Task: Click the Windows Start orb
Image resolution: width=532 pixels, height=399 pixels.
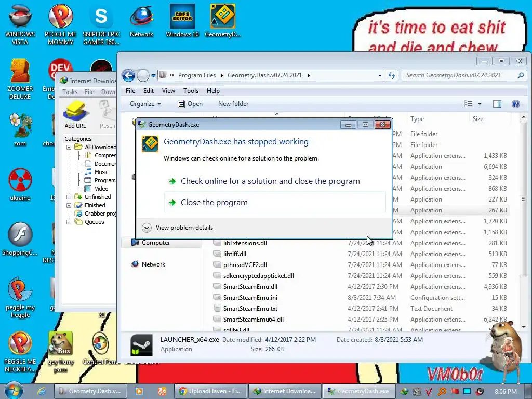Action: point(13,391)
